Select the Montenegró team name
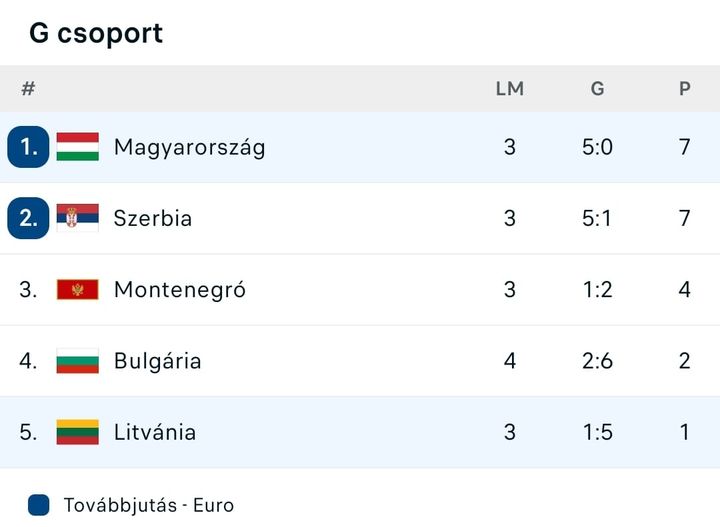 pyautogui.click(x=179, y=290)
